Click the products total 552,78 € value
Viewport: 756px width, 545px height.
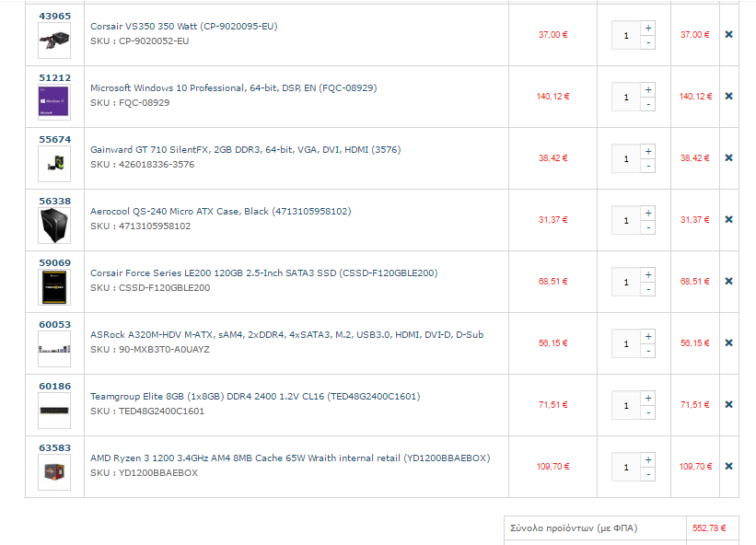[x=709, y=528]
